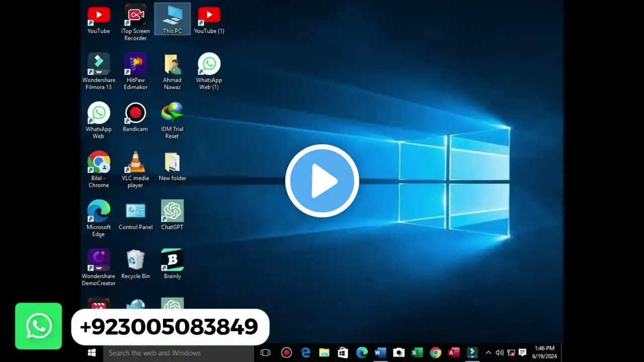Click the video play button overlay

(322, 181)
